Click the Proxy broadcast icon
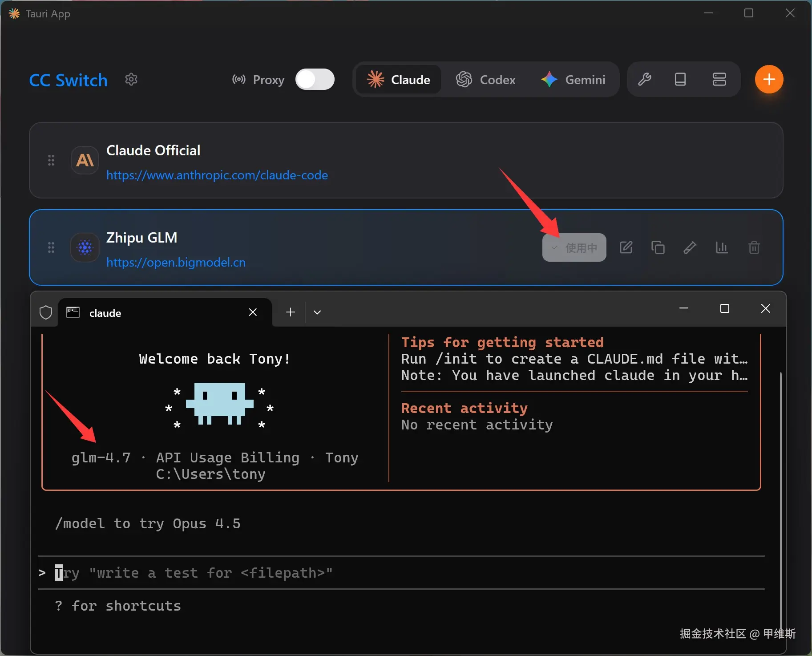812x656 pixels. pos(239,80)
